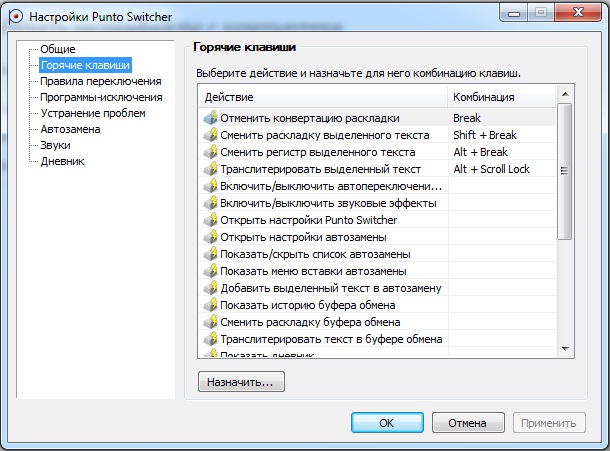The image size is (610, 451).
Task: Confirm settings with OK button
Action: [x=387, y=423]
